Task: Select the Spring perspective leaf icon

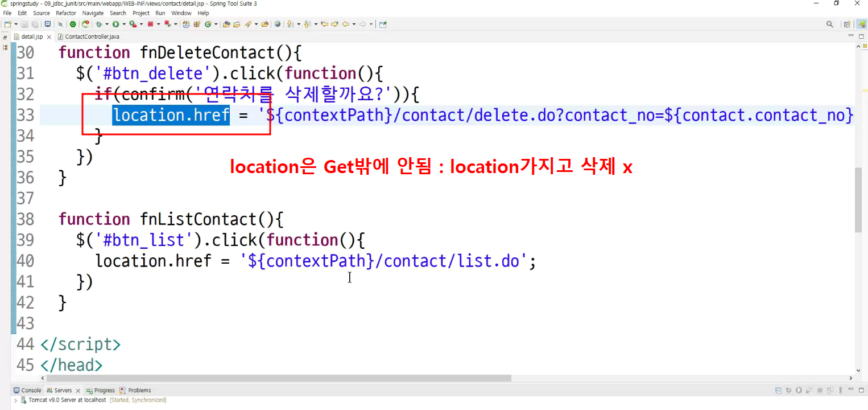Action: click(862, 24)
